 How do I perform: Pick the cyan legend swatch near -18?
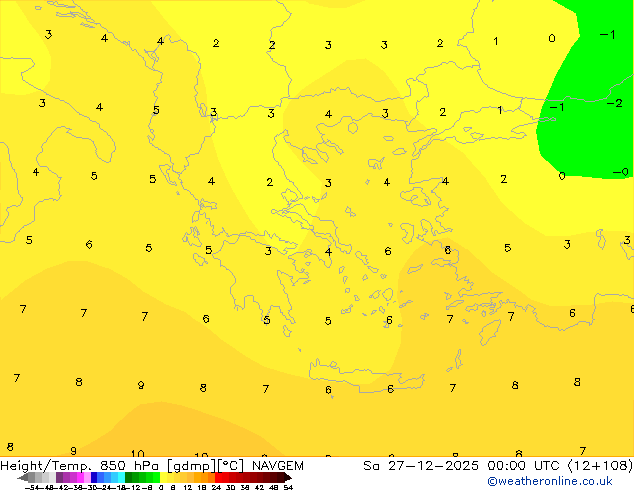[121, 477]
